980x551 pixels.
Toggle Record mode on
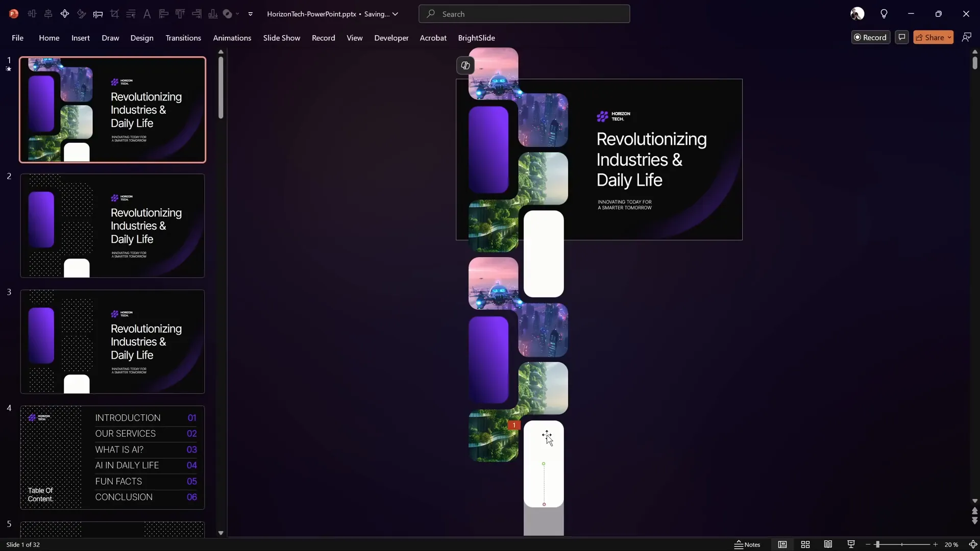[x=871, y=37]
